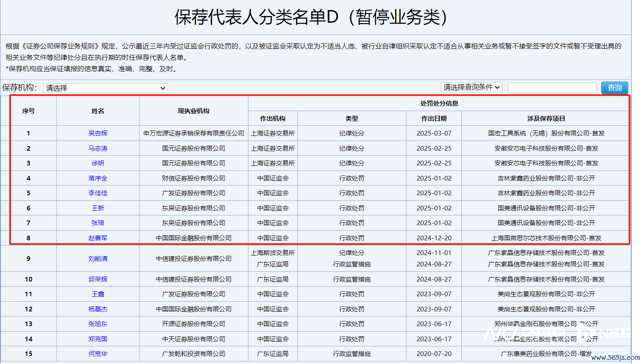Open the name link 赵善军
The image size is (643, 364).
98,238
